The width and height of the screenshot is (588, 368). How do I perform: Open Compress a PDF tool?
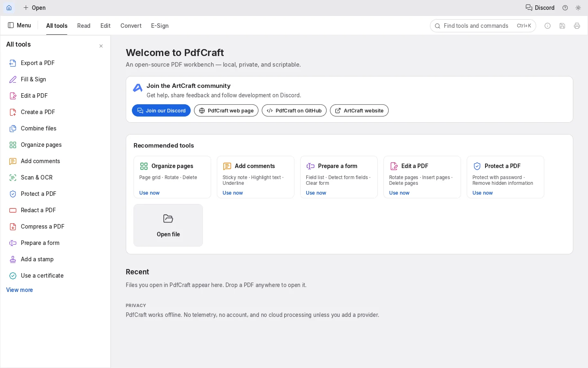pos(55,227)
